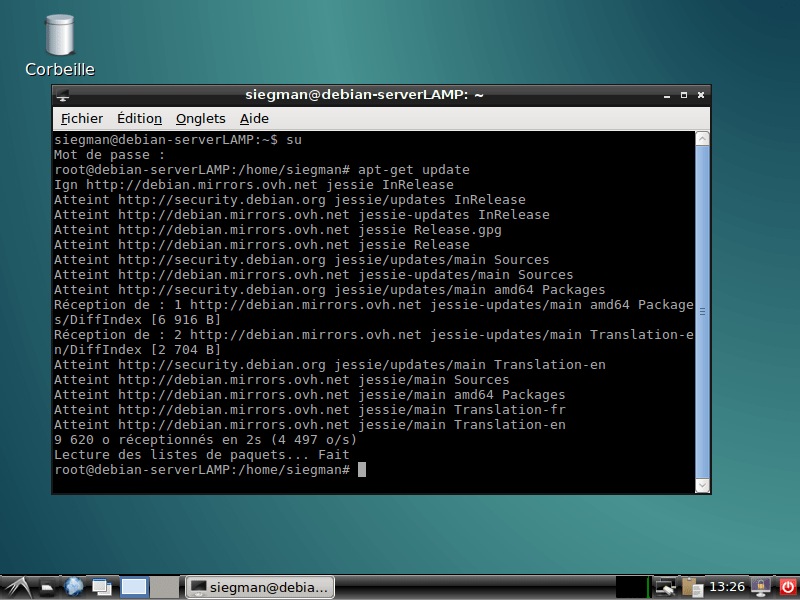This screenshot has height=600, width=800.
Task: Open the terminal window menu via its titlebar icon
Action: (x=62, y=95)
